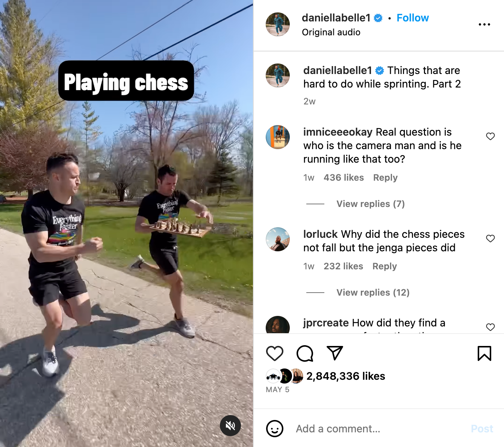
Task: View who liked via 2,848,336 likes
Action: [346, 376]
